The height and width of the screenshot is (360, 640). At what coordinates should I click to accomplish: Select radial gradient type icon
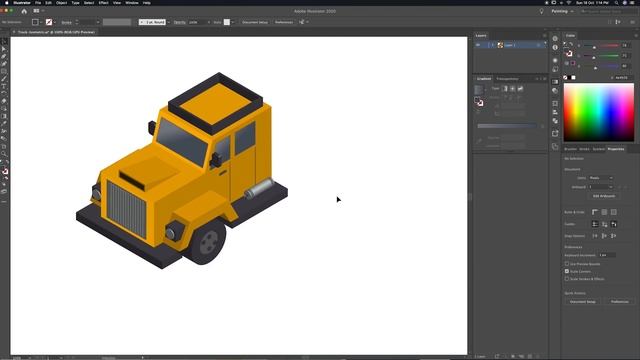(513, 89)
